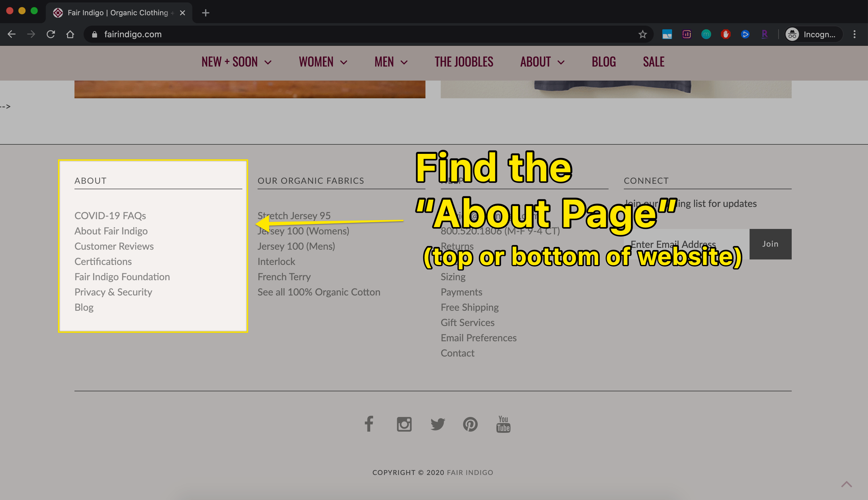Open Chrome's three-dot menu
The image size is (868, 500).
coord(854,34)
